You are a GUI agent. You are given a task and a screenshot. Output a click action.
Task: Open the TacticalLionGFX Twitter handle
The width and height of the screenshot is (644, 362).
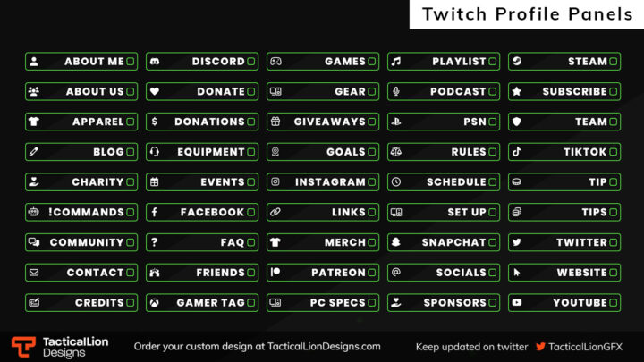[585, 347]
